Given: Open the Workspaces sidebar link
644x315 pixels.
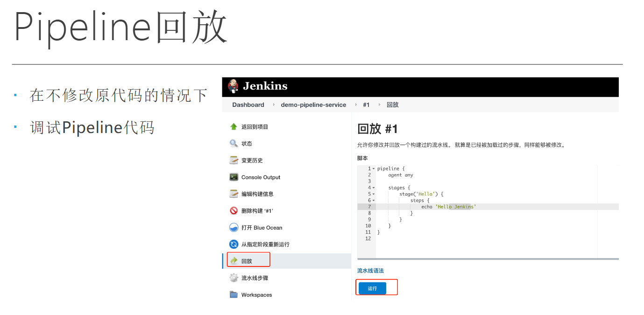Looking at the screenshot, I should 256,295.
